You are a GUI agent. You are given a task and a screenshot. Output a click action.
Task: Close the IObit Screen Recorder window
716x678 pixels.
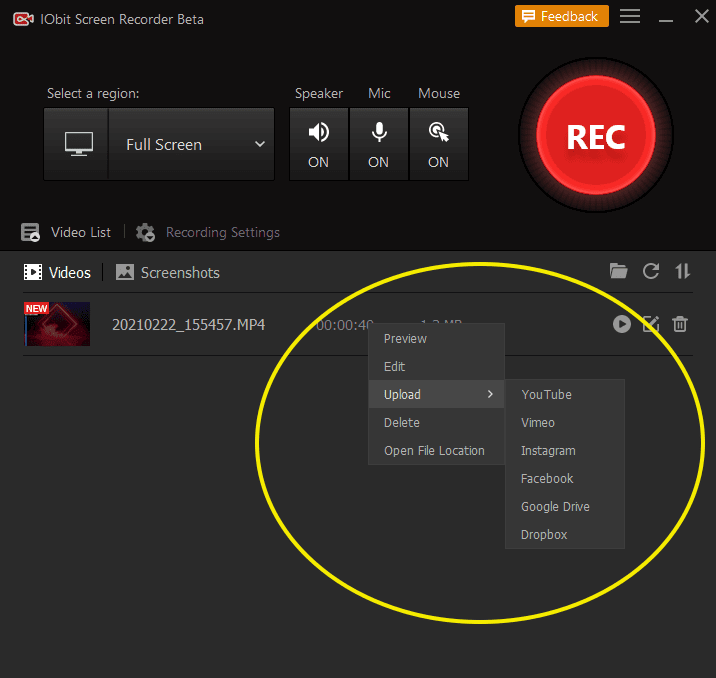point(701,16)
